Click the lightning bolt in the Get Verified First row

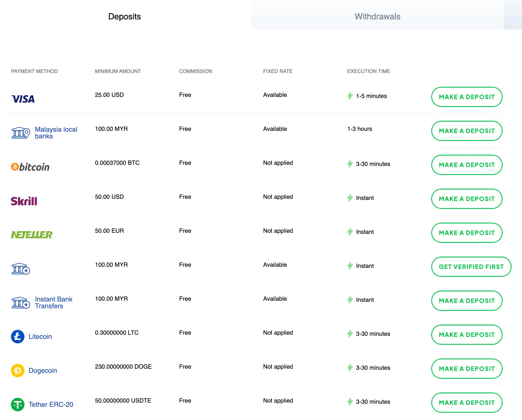pos(350,266)
